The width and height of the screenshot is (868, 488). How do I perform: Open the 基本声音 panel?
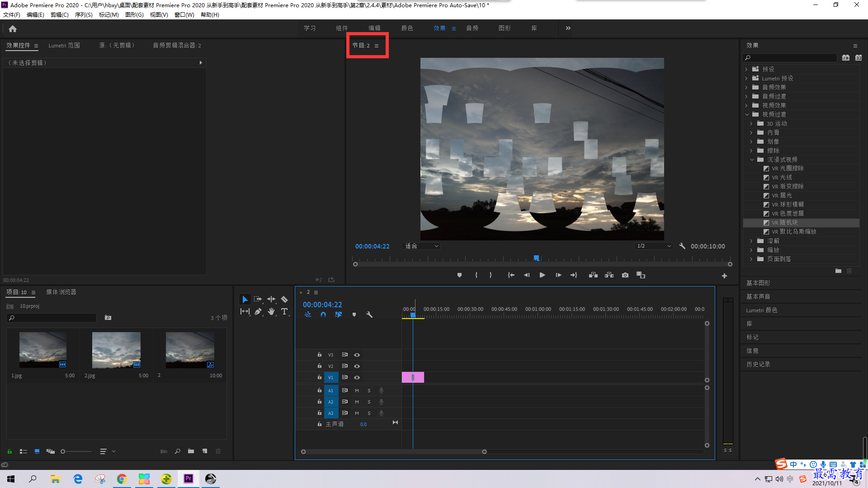point(758,296)
